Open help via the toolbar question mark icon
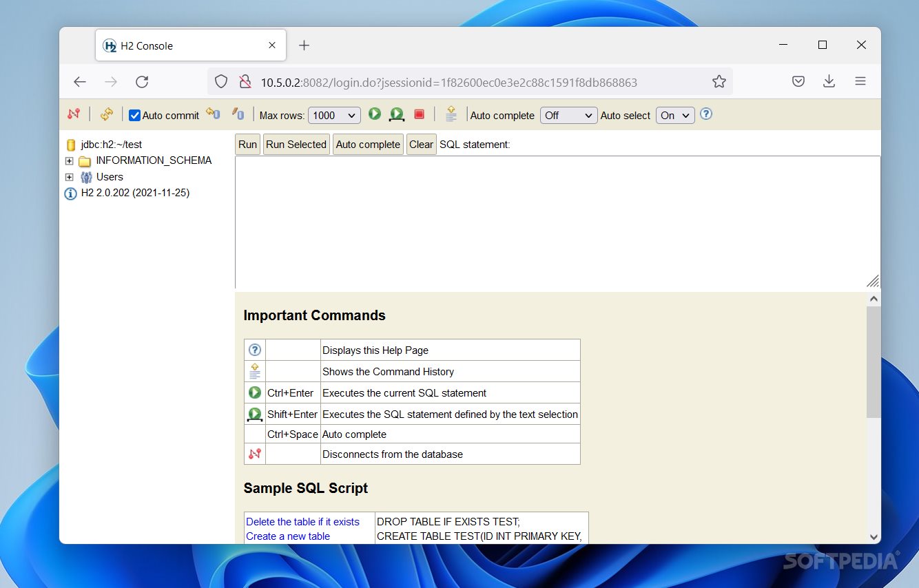The height and width of the screenshot is (588, 919). (706, 114)
